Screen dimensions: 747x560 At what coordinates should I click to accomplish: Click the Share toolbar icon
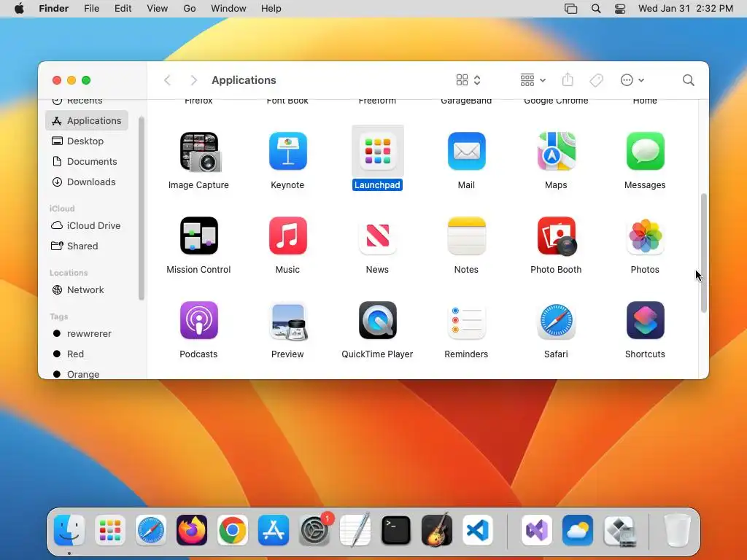click(568, 79)
